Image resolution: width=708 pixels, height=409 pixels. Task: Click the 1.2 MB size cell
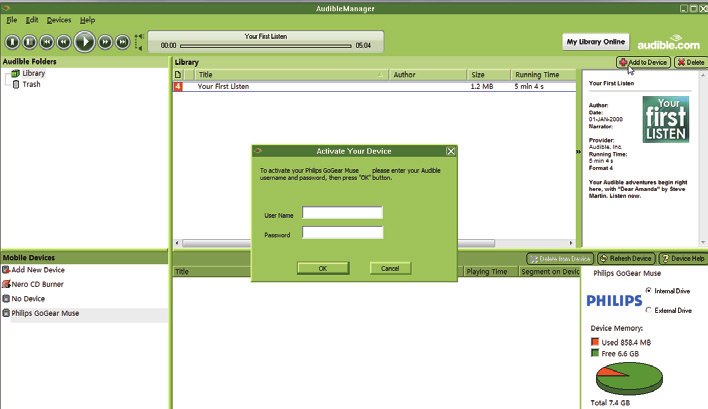pyautogui.click(x=481, y=86)
